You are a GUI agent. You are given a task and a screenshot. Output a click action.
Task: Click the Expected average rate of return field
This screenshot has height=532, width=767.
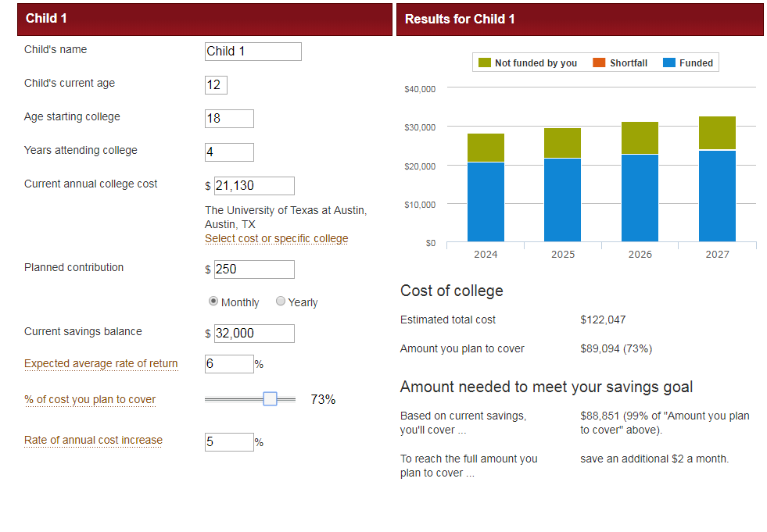[228, 363]
